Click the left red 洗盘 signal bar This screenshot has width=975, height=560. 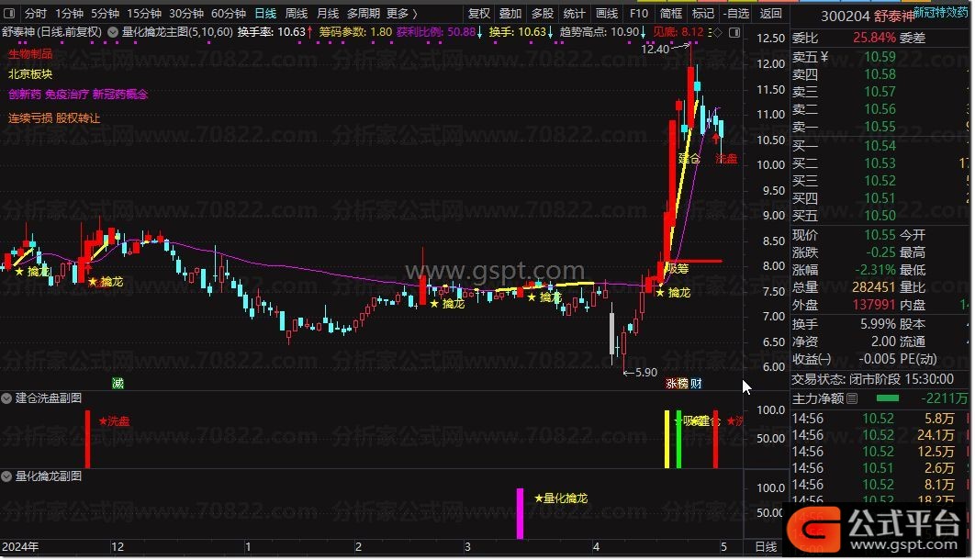87,439
